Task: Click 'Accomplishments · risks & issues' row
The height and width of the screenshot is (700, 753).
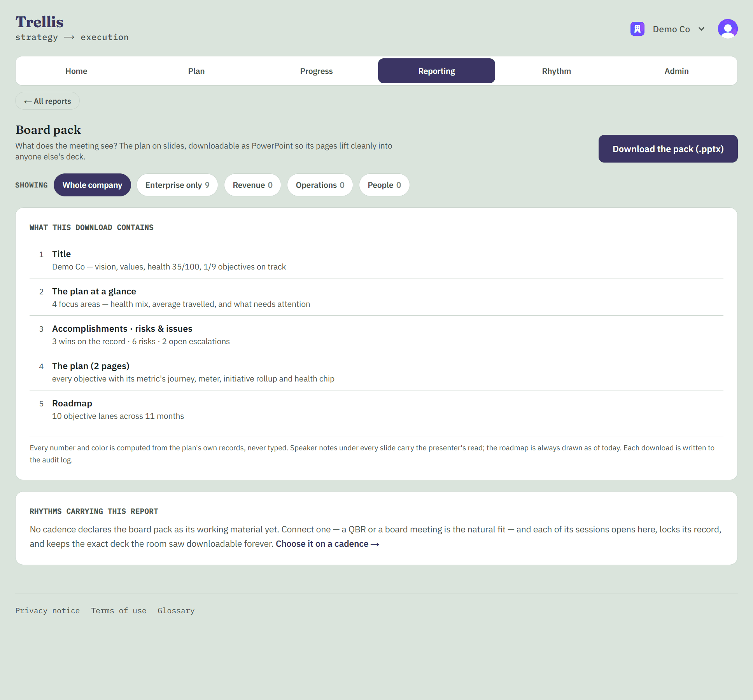Action: point(376,335)
